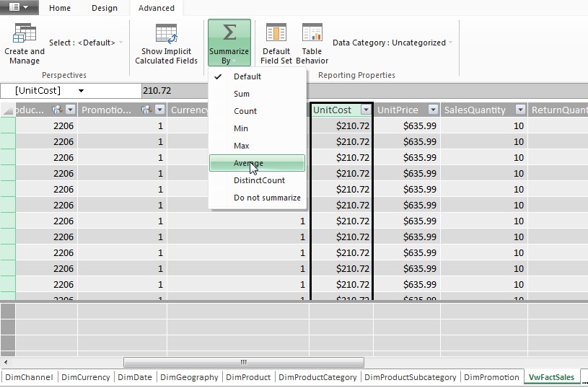This screenshot has height=388, width=588.
Task: Click Show Implicit Calculated Fields icon
Action: (x=167, y=35)
